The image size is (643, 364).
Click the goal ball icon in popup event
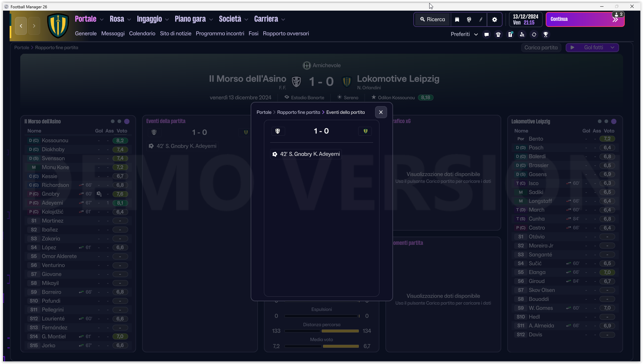(x=275, y=154)
